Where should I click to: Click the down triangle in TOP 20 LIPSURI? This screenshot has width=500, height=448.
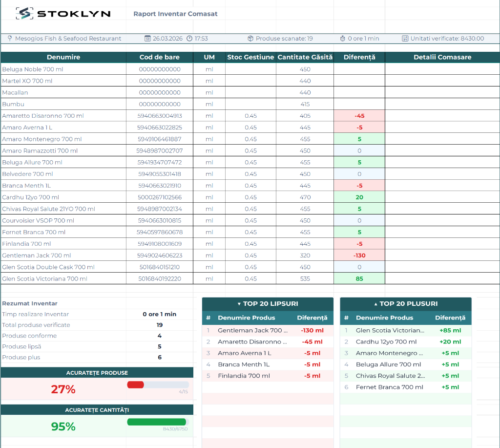[239, 304]
